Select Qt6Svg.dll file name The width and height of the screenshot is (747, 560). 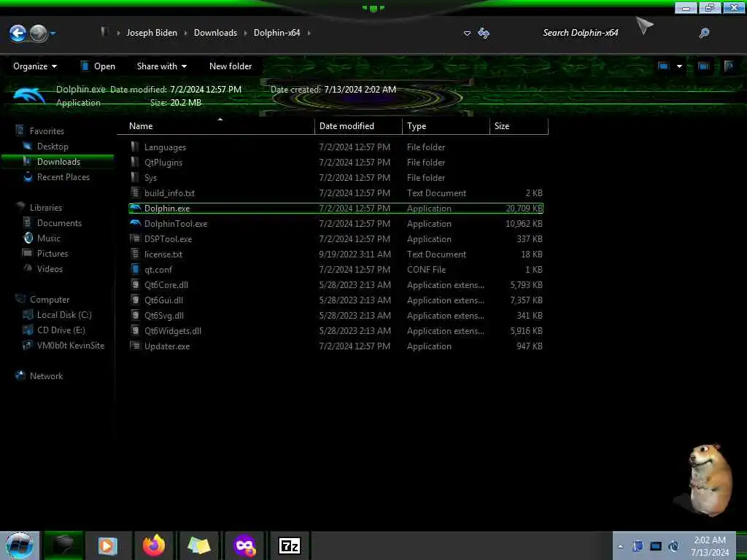click(164, 315)
